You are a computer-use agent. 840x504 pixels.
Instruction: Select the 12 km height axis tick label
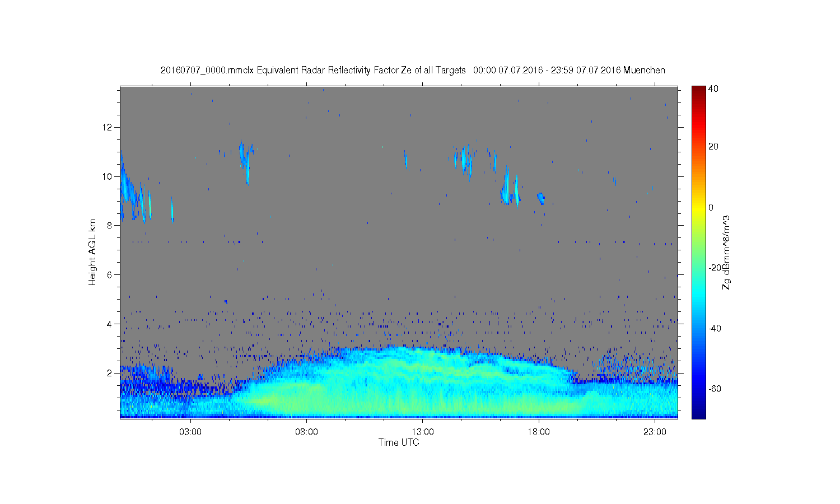(108, 127)
